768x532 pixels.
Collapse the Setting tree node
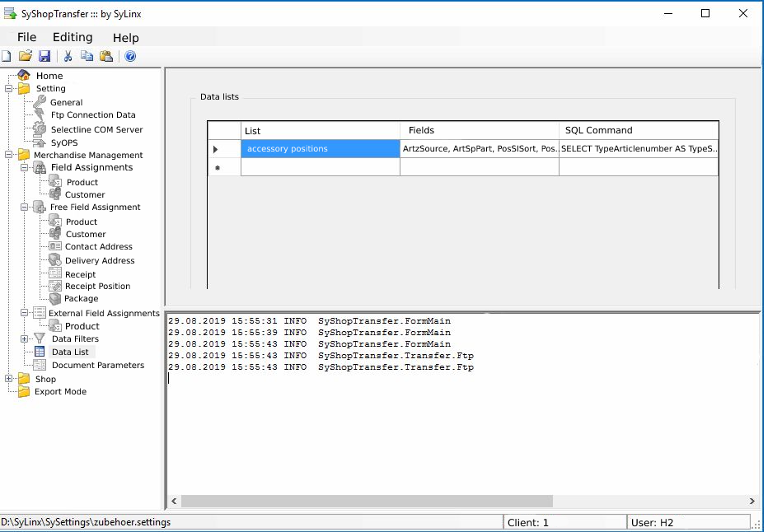click(x=8, y=89)
